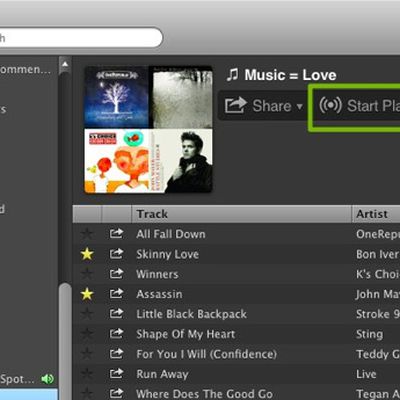400x400 pixels.
Task: Select the Skinny Love track title
Action: pyautogui.click(x=167, y=254)
